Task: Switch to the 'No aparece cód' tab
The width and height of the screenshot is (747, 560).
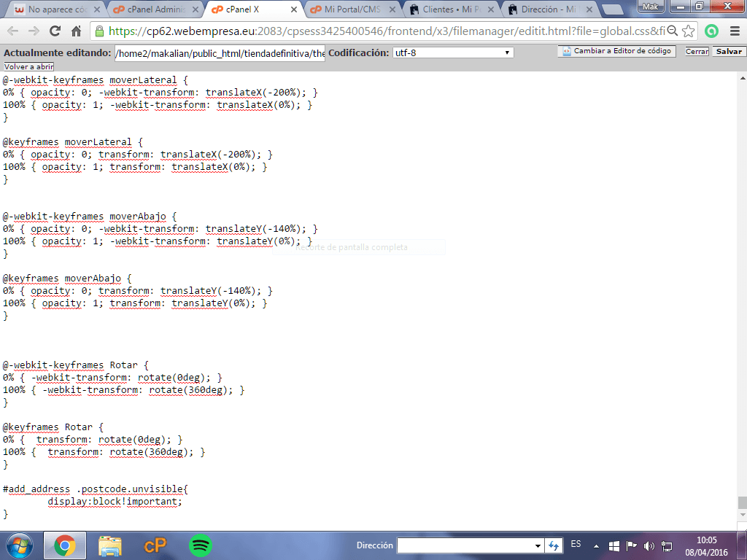Action: (56, 9)
